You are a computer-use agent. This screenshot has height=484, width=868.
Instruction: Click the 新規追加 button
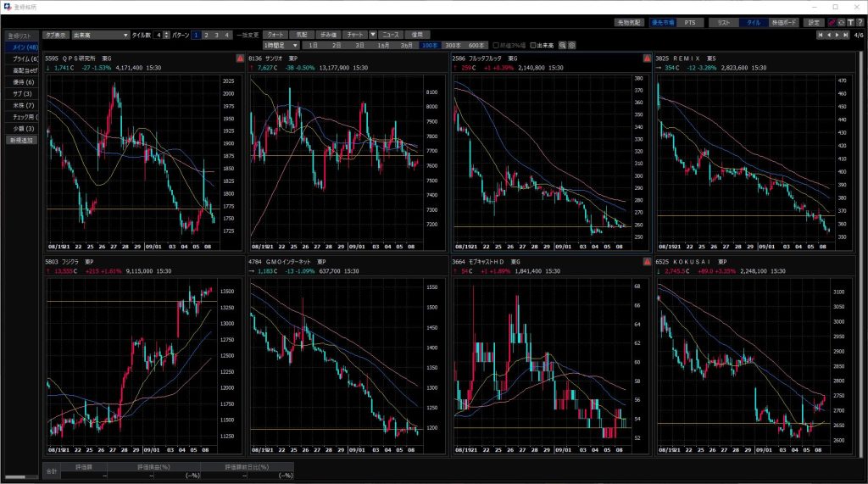click(21, 140)
